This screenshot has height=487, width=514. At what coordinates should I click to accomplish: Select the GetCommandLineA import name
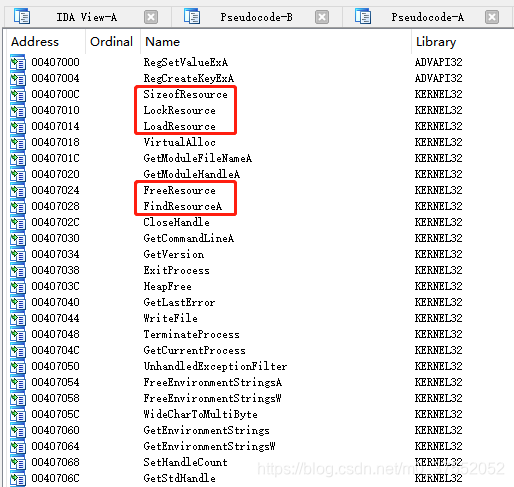(x=189, y=238)
